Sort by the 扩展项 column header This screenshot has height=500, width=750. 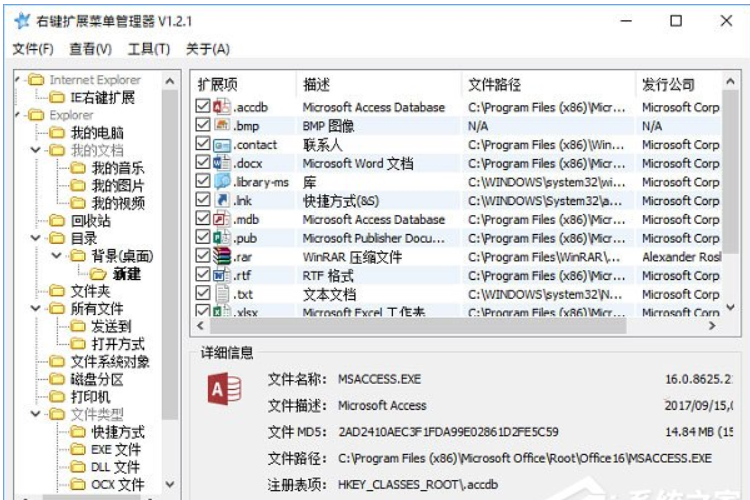[x=244, y=85]
